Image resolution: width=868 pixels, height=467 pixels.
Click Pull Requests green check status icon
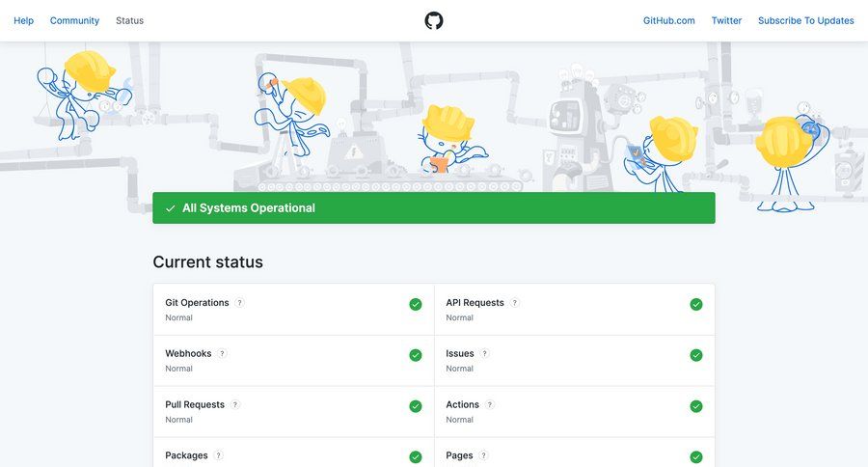[416, 406]
